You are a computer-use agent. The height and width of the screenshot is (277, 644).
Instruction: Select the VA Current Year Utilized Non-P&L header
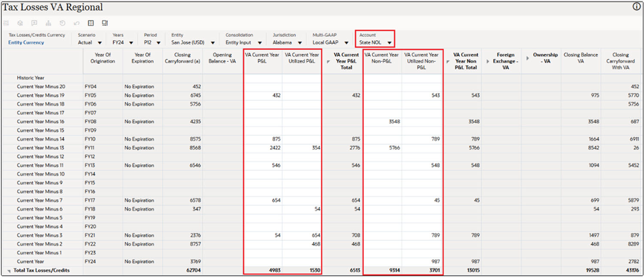[422, 61]
